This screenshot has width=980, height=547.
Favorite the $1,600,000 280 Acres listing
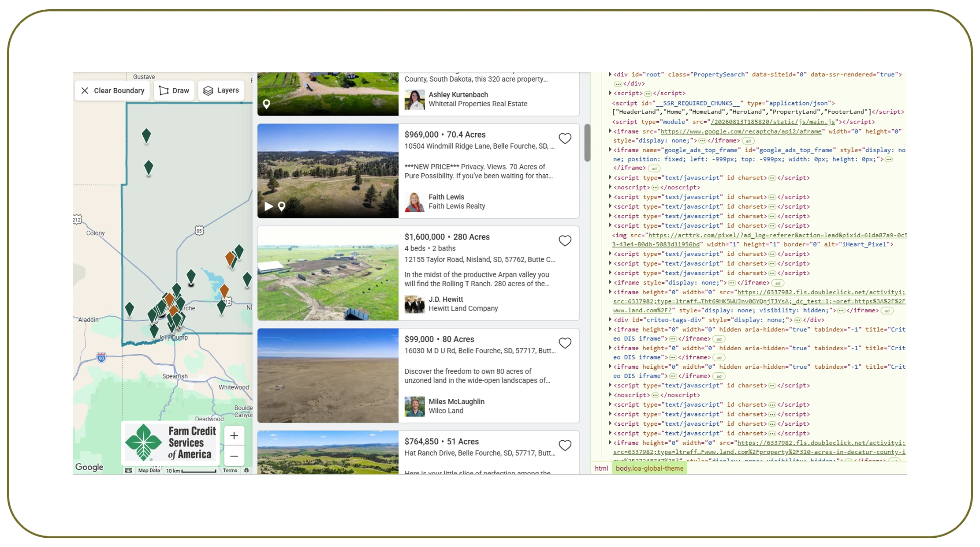point(565,241)
